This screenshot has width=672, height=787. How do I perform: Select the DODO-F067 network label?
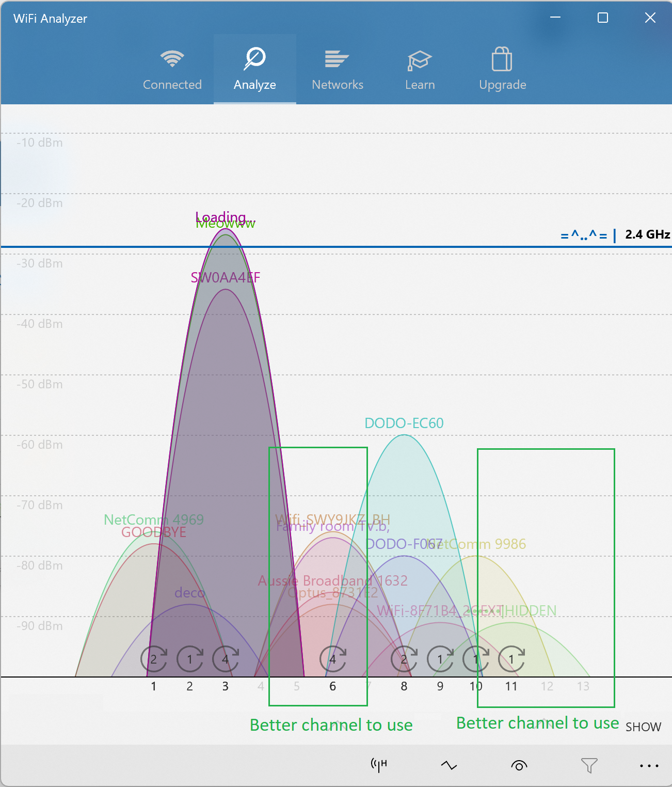coord(404,544)
